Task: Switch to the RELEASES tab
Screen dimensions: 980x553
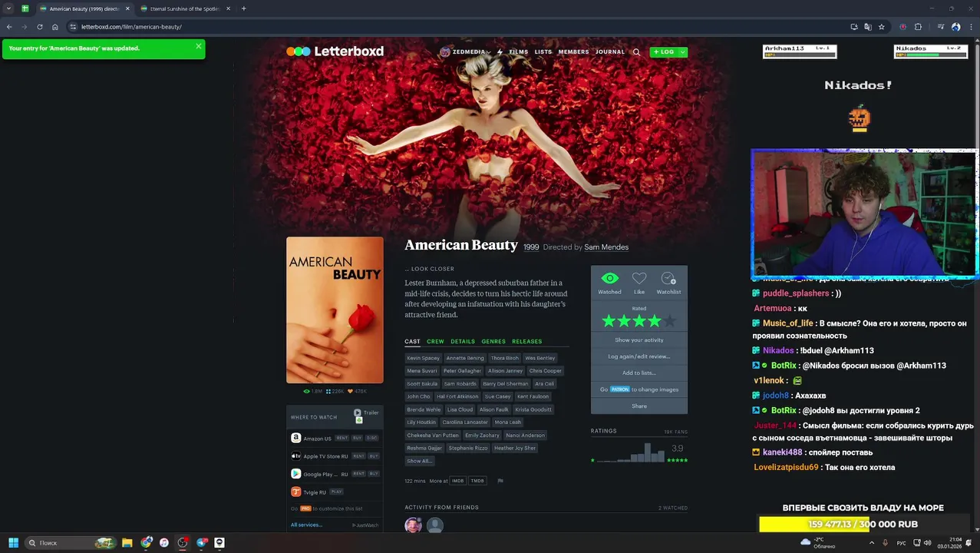Action: [x=526, y=342]
